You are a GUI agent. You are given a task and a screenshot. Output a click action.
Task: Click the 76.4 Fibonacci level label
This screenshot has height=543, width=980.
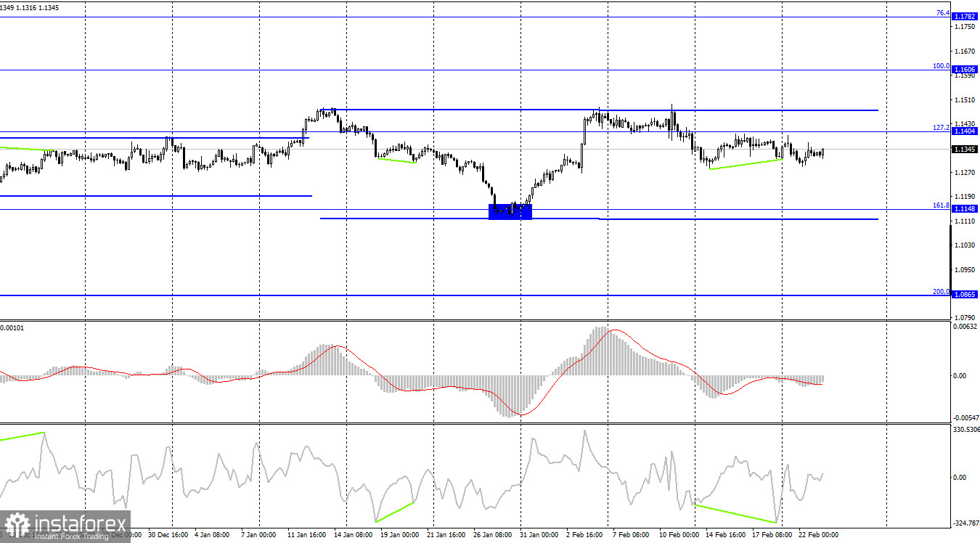point(942,13)
